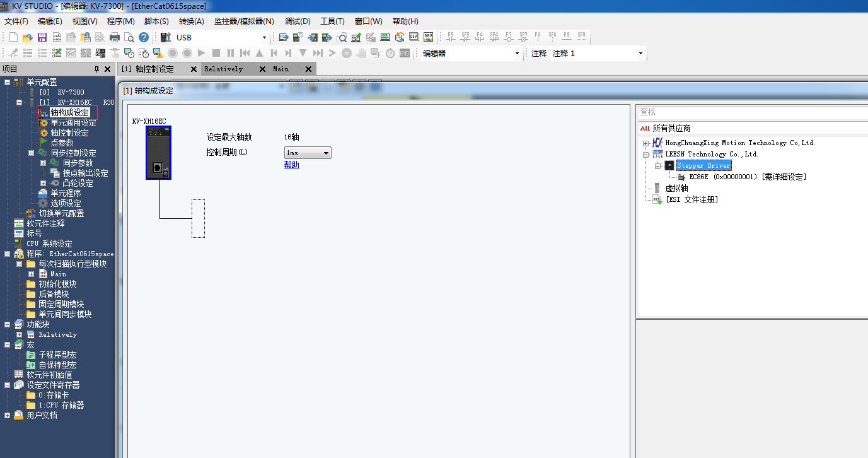Insert SF5 normally-closed contact
The width and height of the screenshot is (868, 458).
[465, 37]
